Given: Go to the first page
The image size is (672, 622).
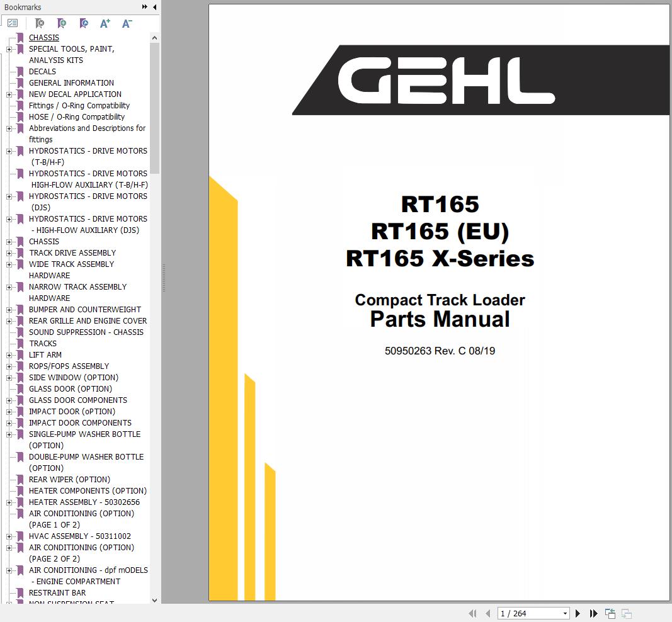Looking at the screenshot, I should [473, 613].
